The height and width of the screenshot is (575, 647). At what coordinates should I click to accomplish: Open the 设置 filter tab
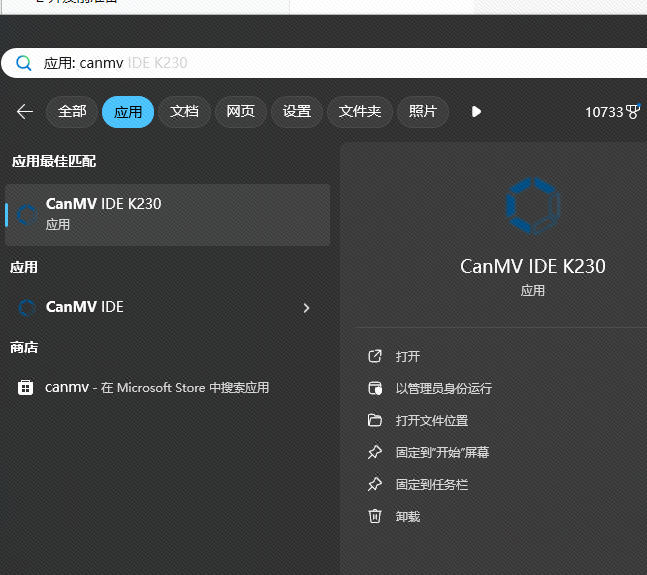[x=297, y=111]
